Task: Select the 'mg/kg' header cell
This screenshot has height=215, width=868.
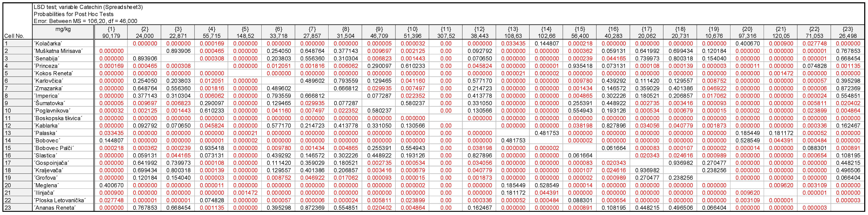Action: pos(63,29)
